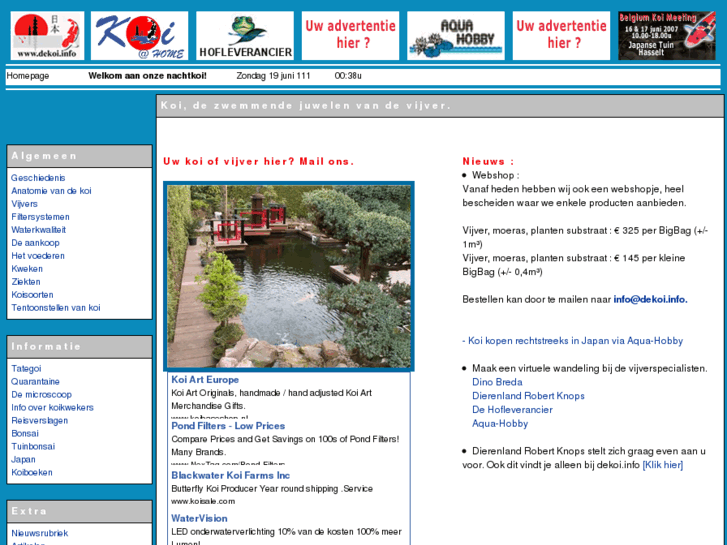Image resolution: width=727 pixels, height=545 pixels.
Task: Open the Japan link
Action: 23,459
